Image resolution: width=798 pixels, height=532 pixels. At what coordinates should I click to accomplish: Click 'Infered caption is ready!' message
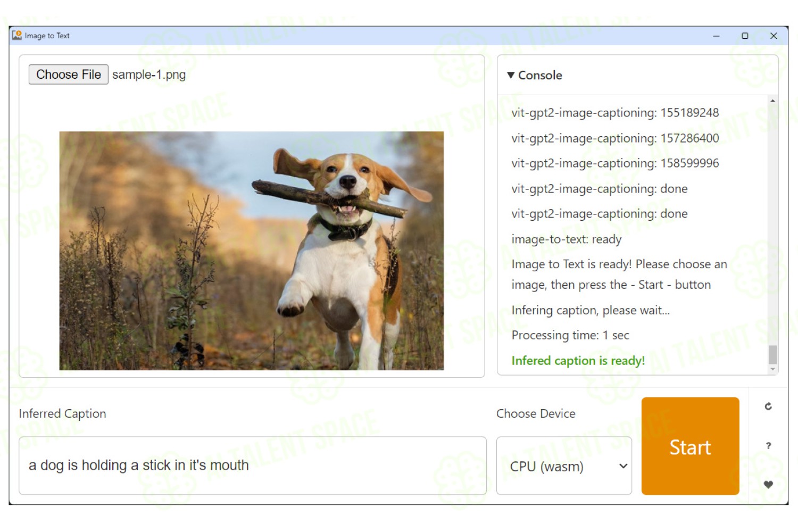(x=578, y=361)
